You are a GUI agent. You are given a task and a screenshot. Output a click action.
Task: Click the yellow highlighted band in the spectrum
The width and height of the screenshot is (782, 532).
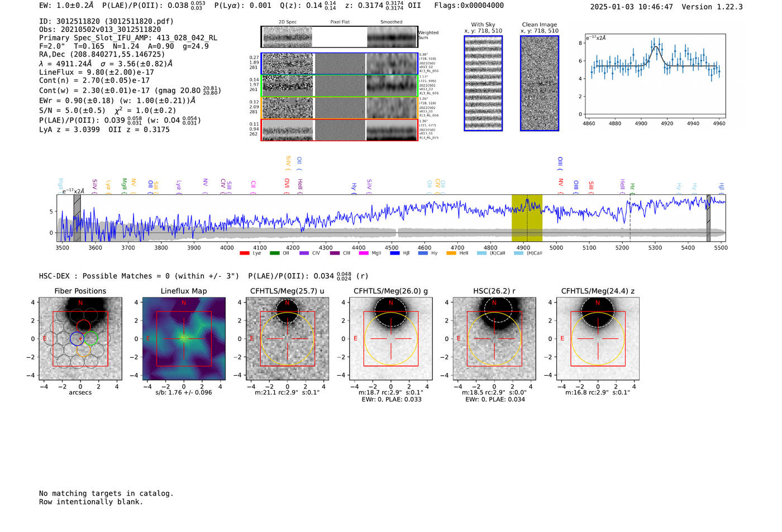click(x=527, y=218)
